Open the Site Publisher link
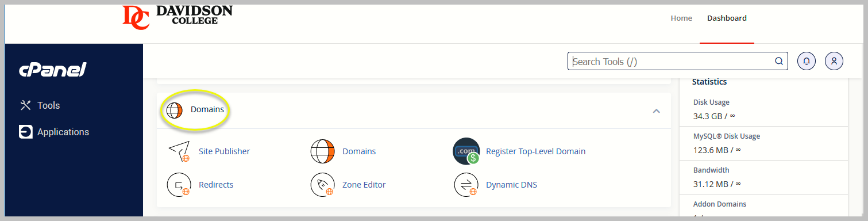 pos(224,151)
